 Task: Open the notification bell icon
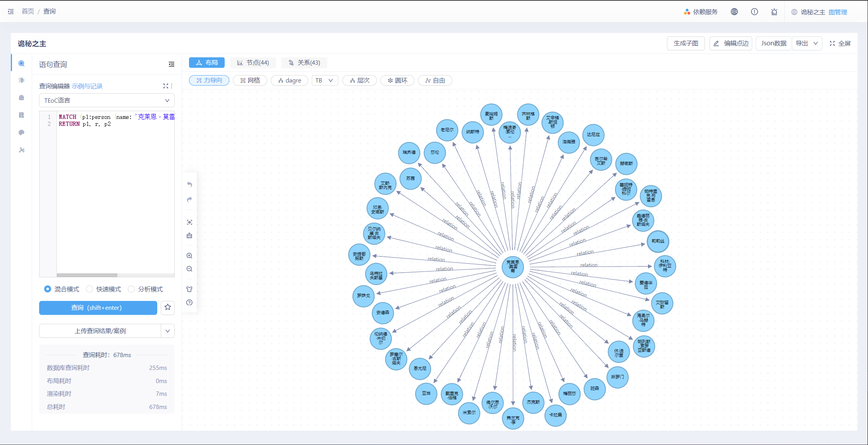(774, 12)
